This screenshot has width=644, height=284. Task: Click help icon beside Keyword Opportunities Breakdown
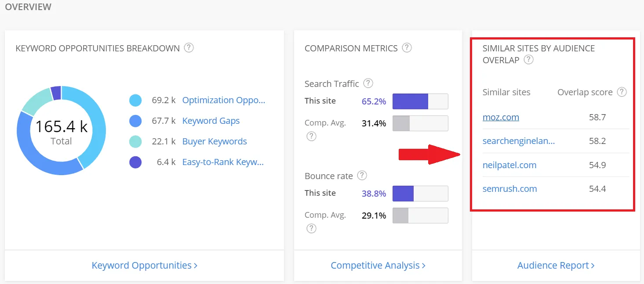(189, 48)
